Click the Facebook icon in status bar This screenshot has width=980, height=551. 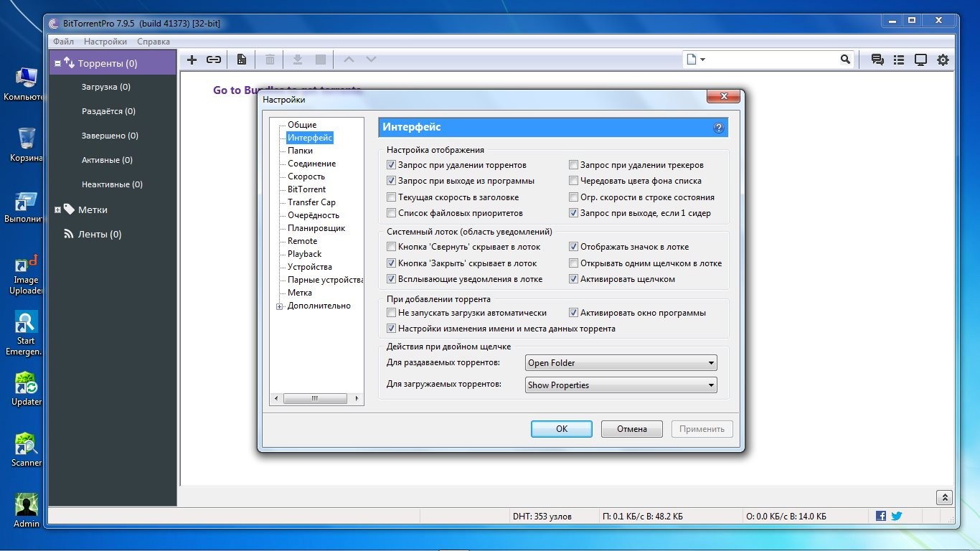click(x=881, y=516)
